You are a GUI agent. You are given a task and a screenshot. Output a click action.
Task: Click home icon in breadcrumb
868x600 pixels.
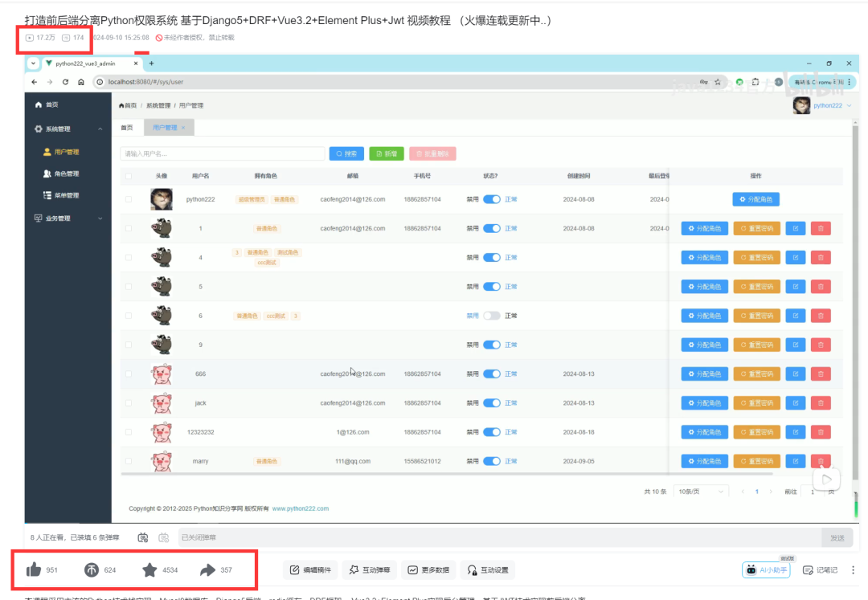(121, 105)
